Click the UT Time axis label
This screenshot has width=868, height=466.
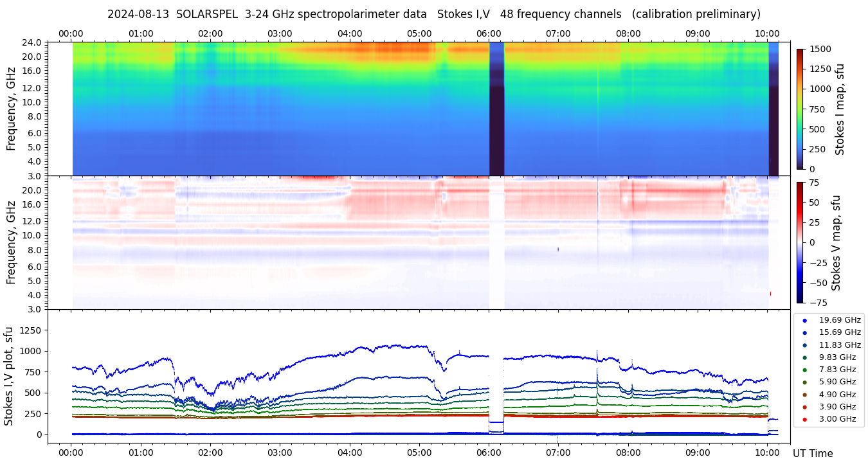pos(812,453)
